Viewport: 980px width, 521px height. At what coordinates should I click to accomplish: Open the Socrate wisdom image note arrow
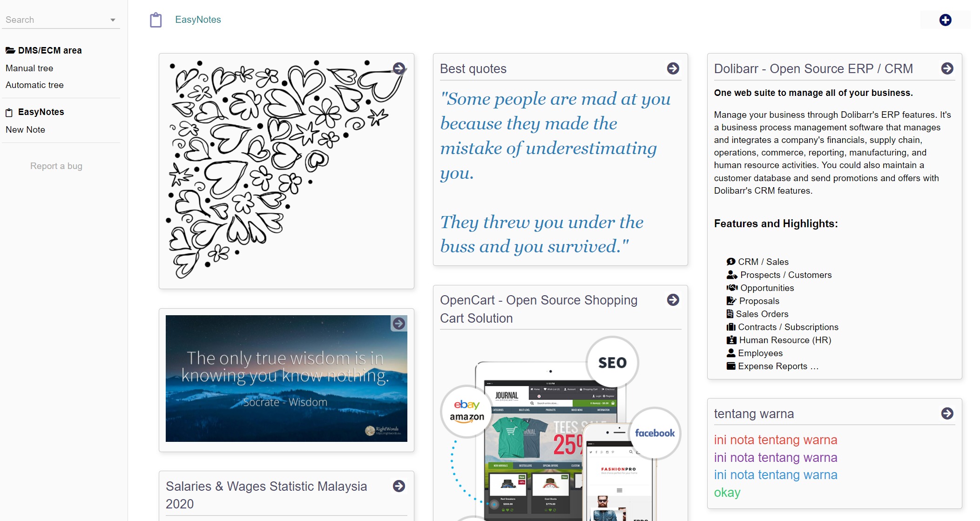(399, 324)
